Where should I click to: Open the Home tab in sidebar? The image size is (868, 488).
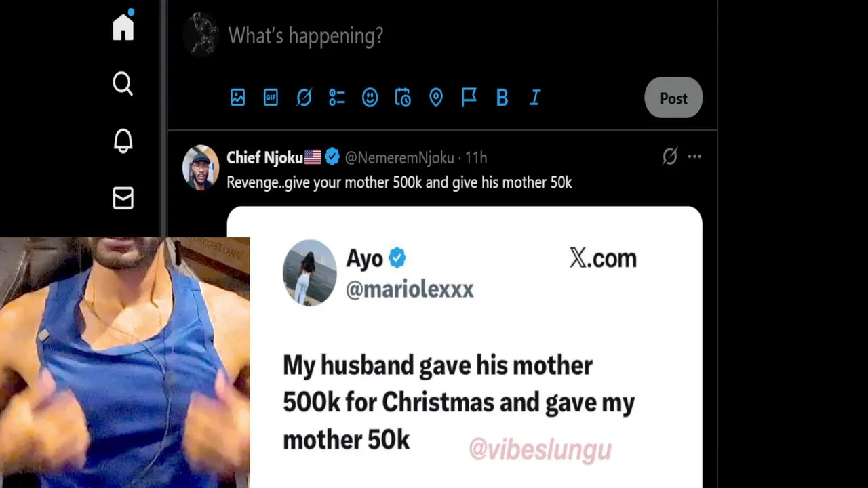[x=123, y=26]
